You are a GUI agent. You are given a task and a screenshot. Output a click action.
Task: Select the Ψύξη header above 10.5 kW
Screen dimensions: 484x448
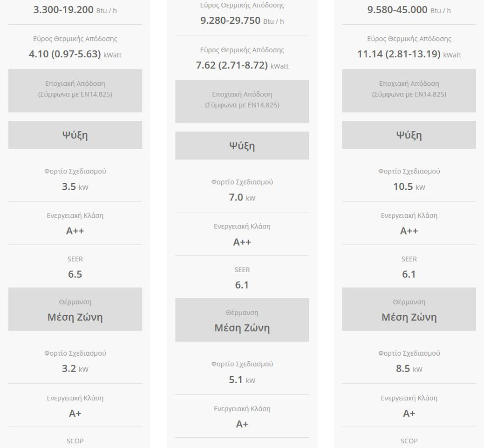(x=409, y=135)
